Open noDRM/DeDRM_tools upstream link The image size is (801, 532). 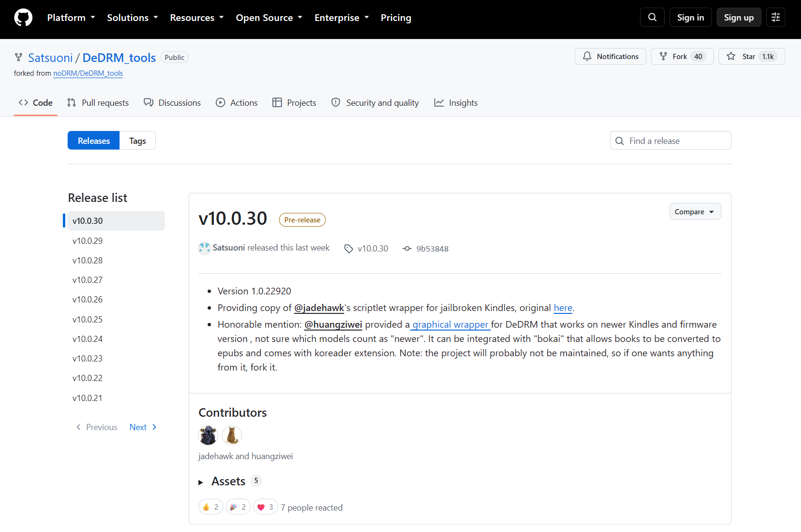[x=88, y=73]
